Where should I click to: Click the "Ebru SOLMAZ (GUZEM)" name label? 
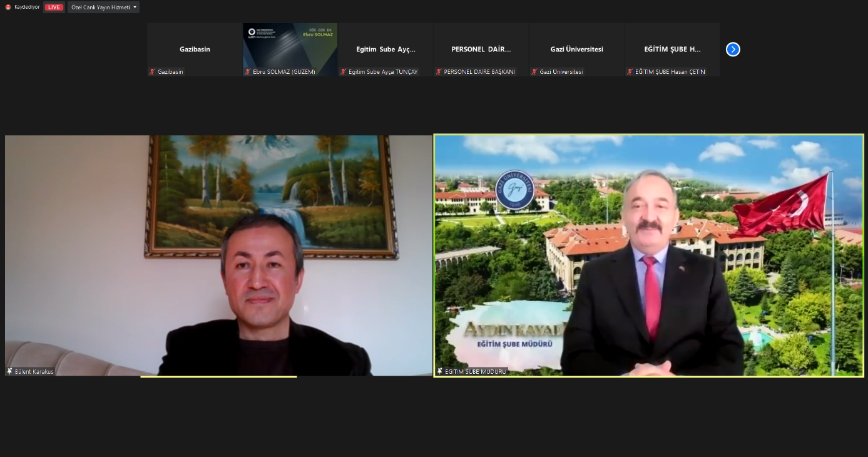pyautogui.click(x=284, y=72)
